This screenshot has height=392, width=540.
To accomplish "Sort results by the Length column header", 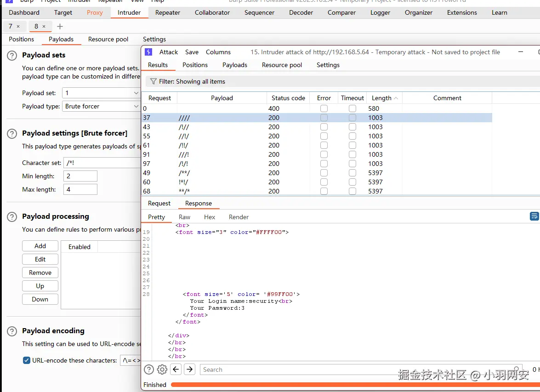I will [x=381, y=98].
